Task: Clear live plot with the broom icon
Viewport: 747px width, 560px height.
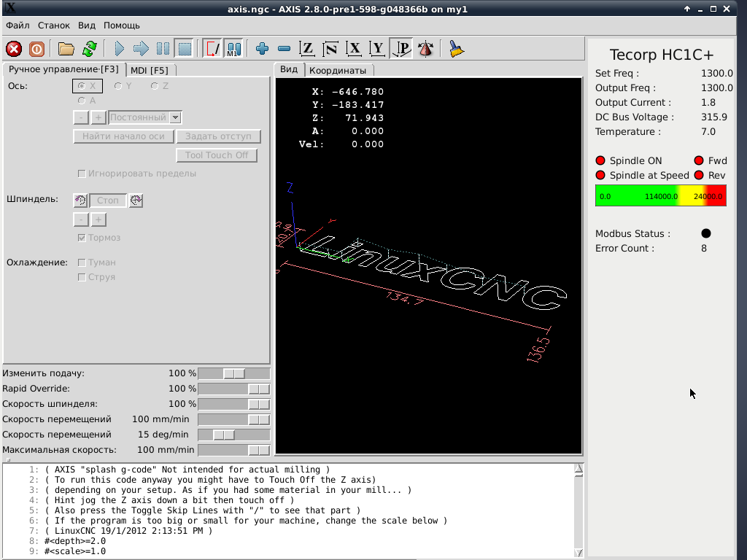Action: pyautogui.click(x=457, y=49)
